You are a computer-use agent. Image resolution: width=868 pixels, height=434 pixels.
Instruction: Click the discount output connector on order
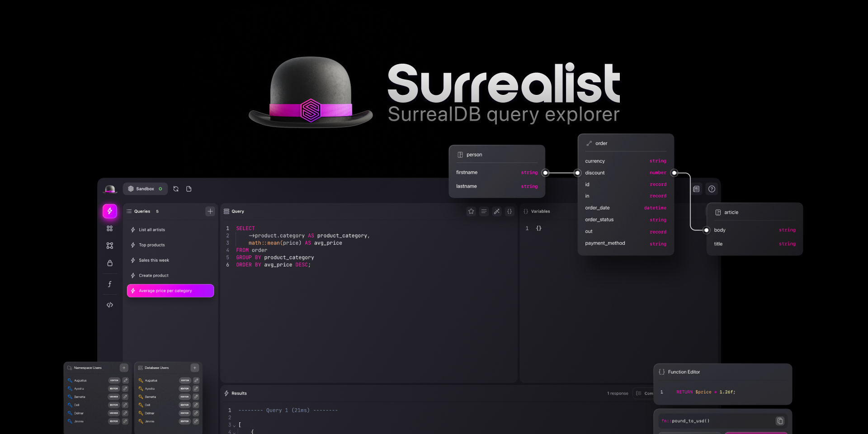click(x=674, y=173)
